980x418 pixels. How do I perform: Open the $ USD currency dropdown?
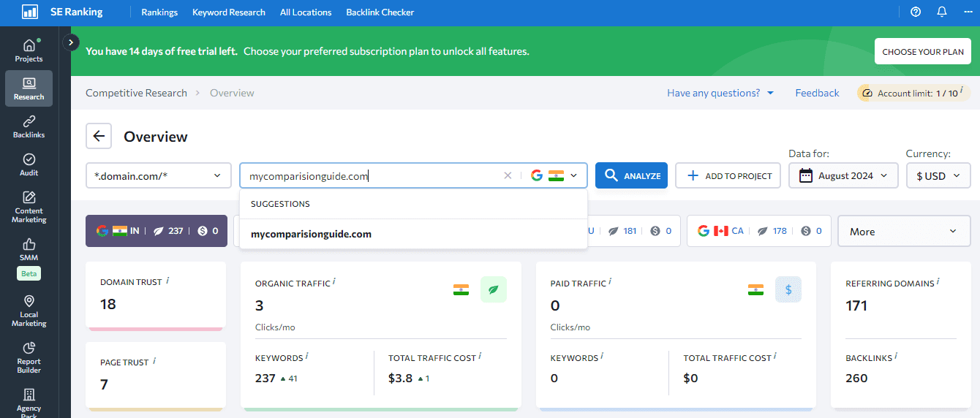[938, 175]
